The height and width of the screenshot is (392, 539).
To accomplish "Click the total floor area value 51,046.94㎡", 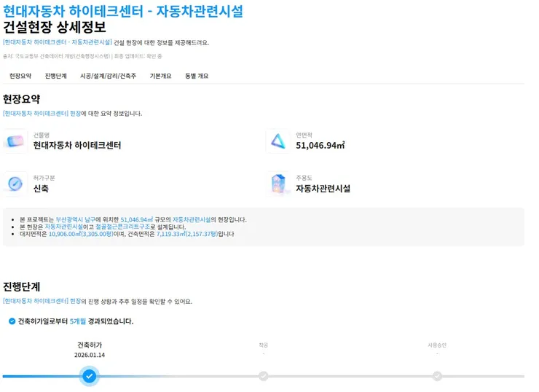I will [320, 146].
